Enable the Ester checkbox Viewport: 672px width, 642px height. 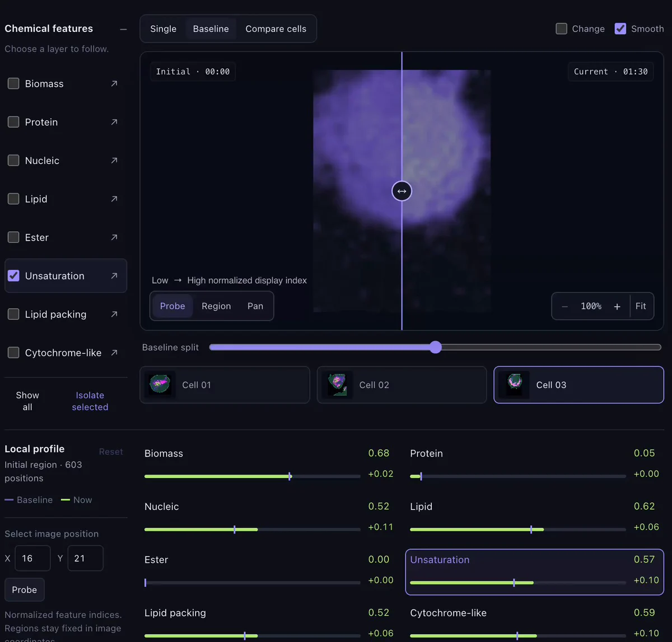[x=13, y=237]
